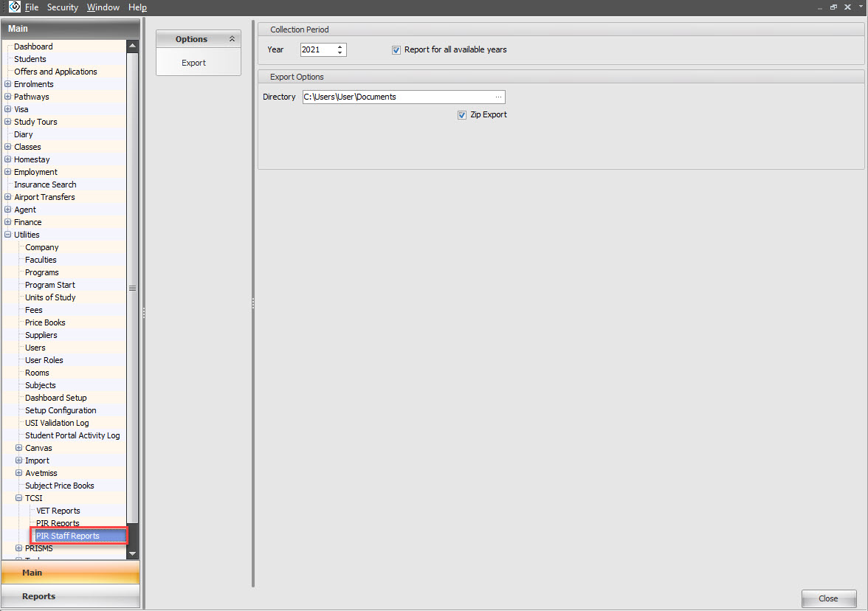Increase the Year spinner value
The width and height of the screenshot is (868, 611).
(x=340, y=47)
